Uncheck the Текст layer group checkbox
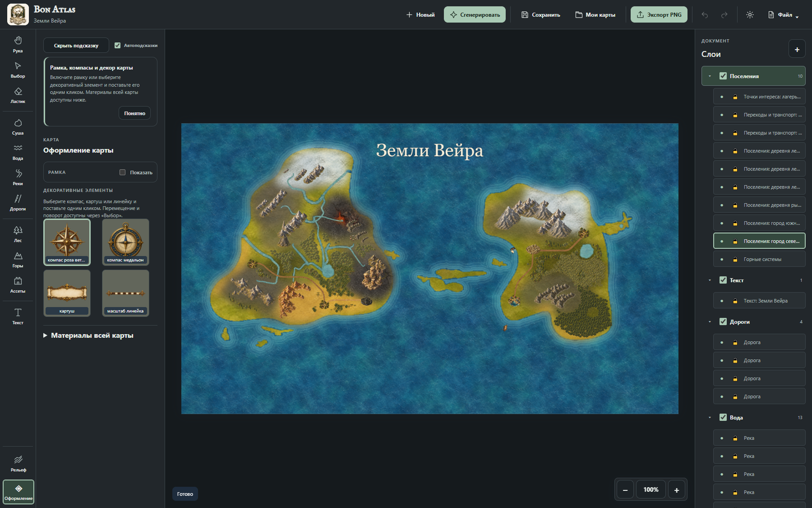 coord(723,280)
